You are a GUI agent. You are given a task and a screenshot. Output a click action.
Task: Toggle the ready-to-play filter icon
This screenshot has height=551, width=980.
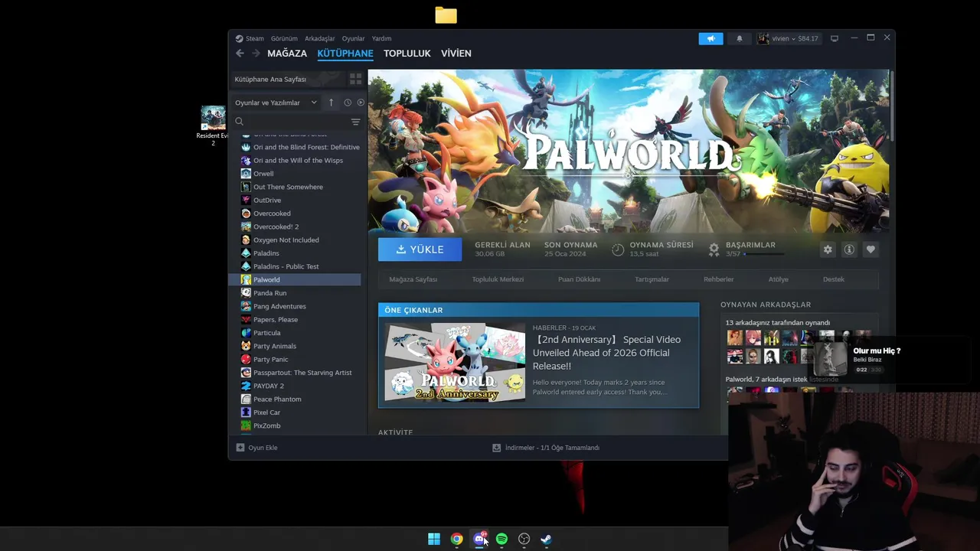[x=361, y=103]
